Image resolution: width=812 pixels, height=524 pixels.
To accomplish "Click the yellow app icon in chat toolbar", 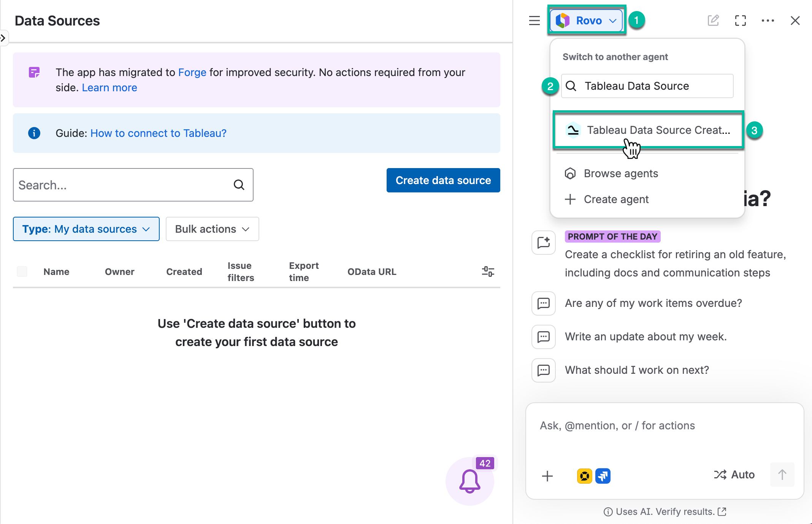I will click(x=585, y=476).
